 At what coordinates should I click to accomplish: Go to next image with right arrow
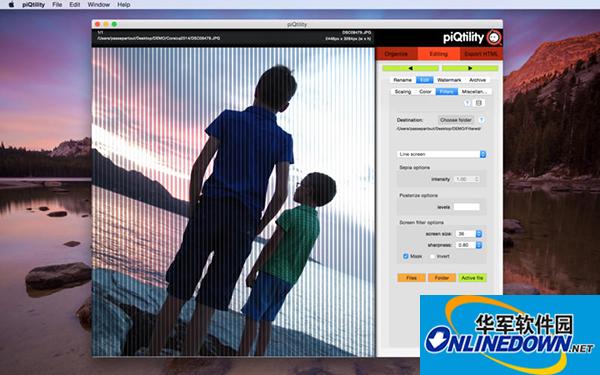click(x=470, y=68)
